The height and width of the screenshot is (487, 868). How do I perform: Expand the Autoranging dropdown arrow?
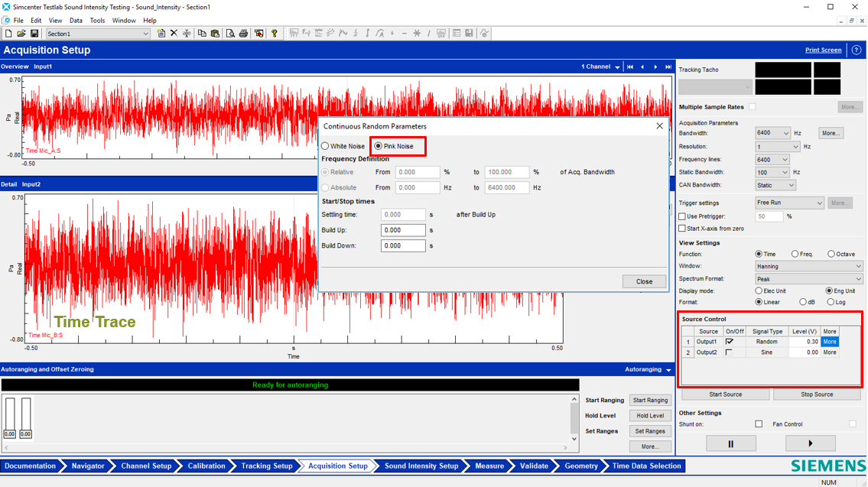668,370
